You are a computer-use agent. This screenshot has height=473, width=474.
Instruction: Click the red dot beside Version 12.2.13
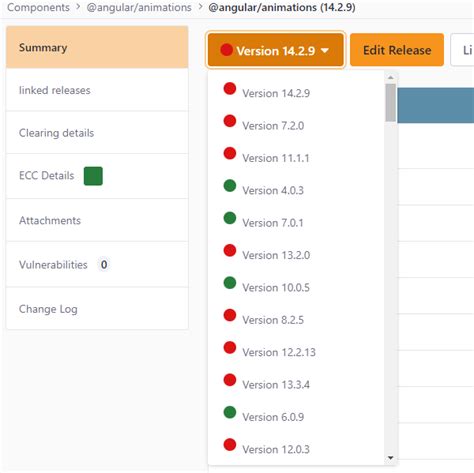click(x=230, y=347)
